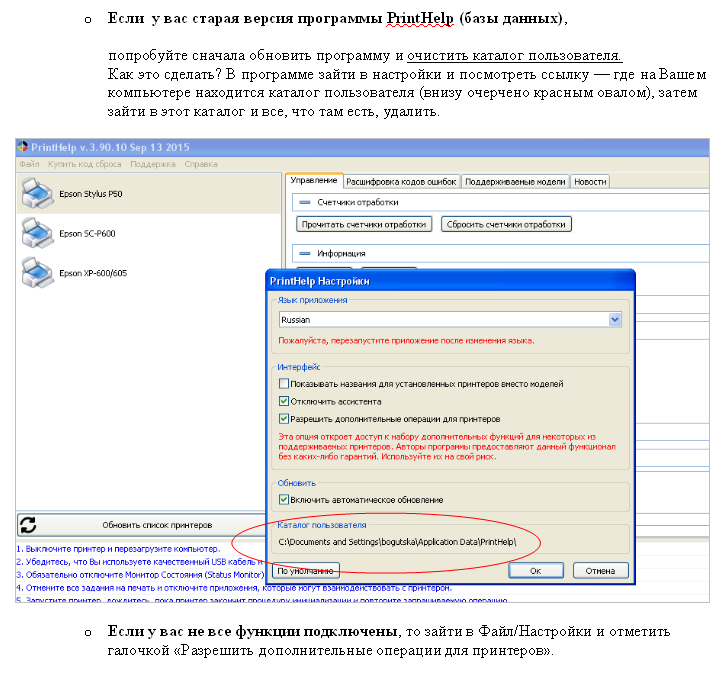
Task: Click the PrintHelp app icon in title bar
Action: coord(22,147)
